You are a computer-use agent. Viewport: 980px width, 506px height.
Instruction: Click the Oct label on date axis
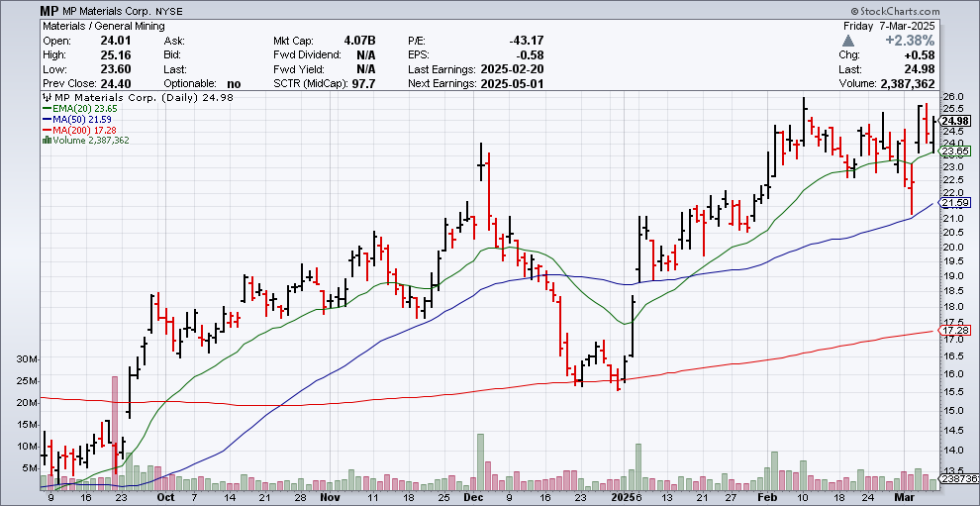click(165, 498)
